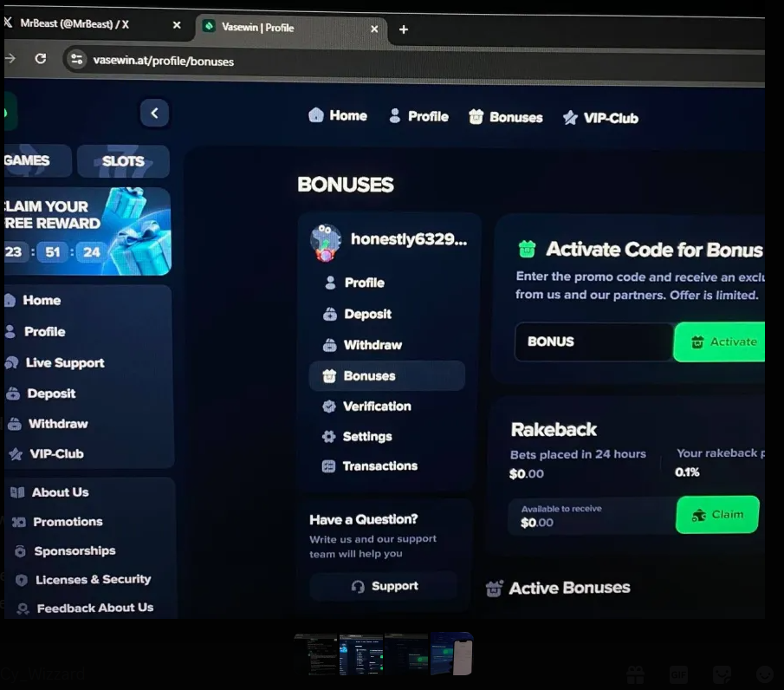The height and width of the screenshot is (690, 784).
Task: Click the Withdraw icon in the left sidebar
Action: (x=15, y=424)
